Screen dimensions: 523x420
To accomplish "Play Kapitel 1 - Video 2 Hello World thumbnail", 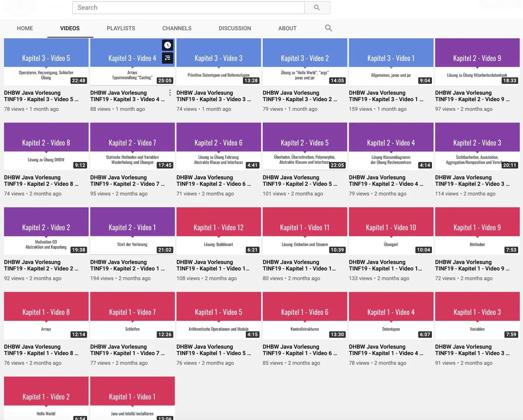I will click(46, 398).
